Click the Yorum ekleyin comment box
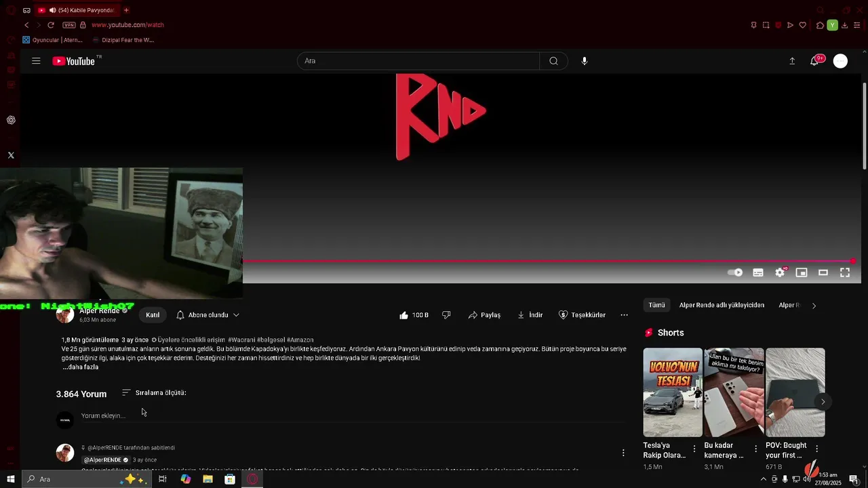Screen dimensions: 868x488 pyautogui.click(x=353, y=416)
